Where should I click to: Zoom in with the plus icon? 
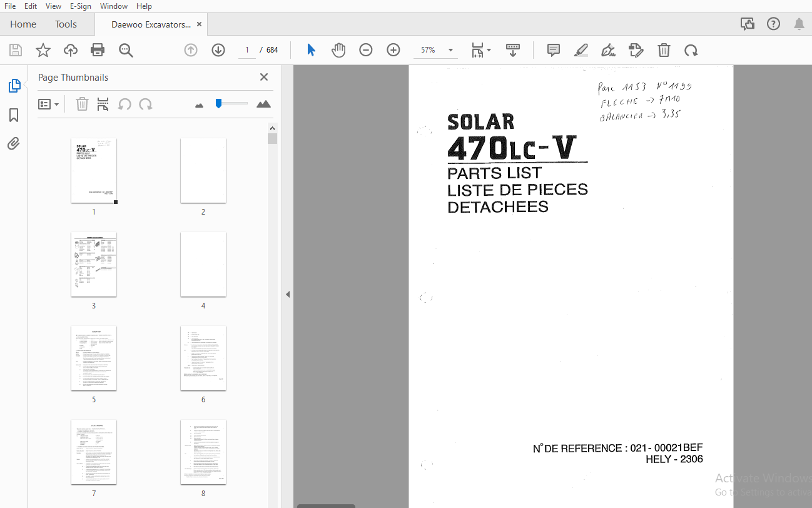point(393,50)
